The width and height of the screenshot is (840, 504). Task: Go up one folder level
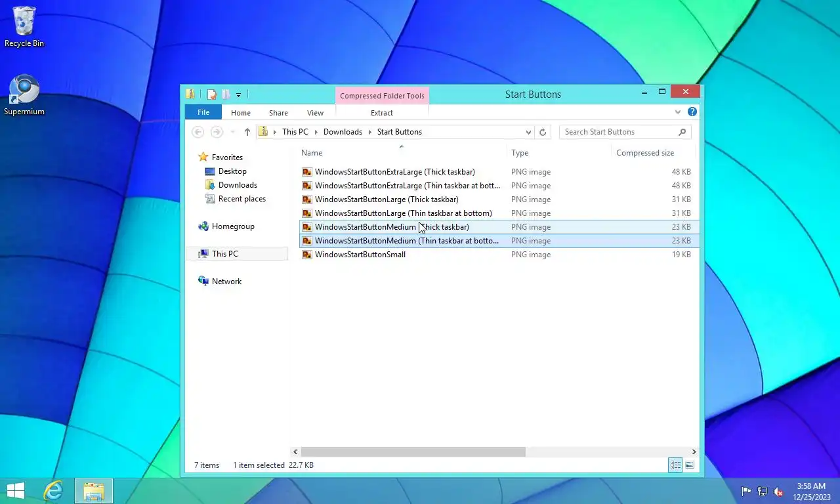coord(247,132)
